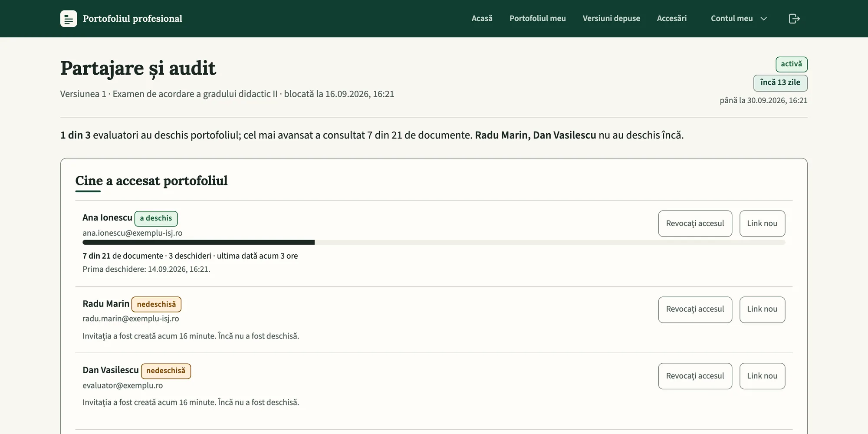Revoke Dan Vasilescu's access

[x=695, y=376]
